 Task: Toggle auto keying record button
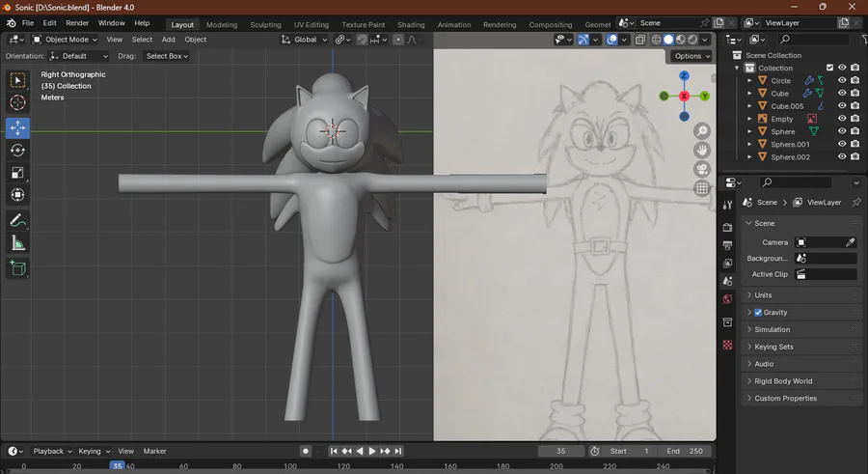click(305, 451)
